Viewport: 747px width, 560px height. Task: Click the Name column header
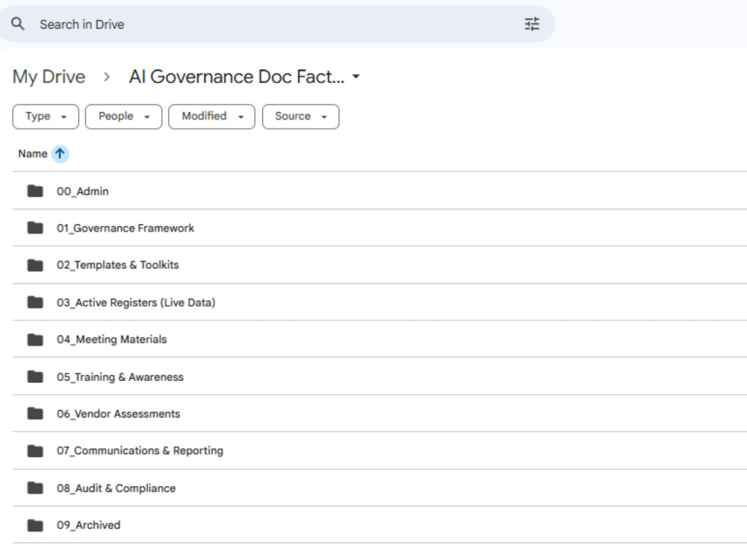32,154
